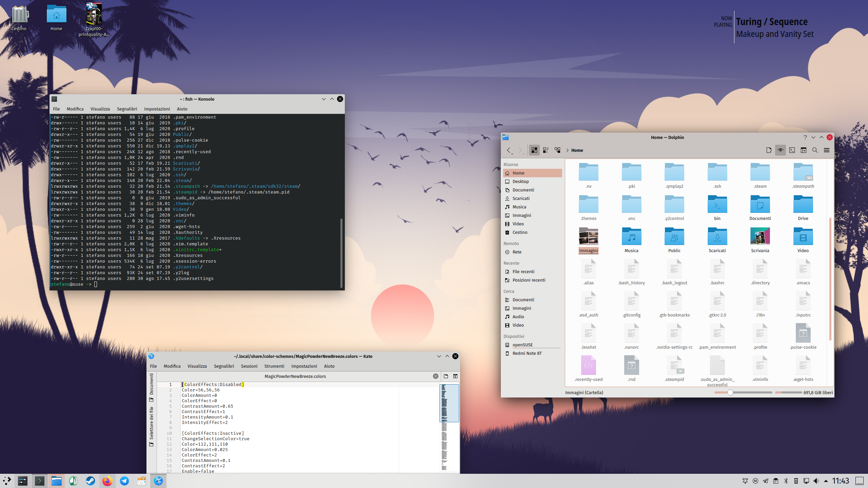The height and width of the screenshot is (488, 868).
Task: Select the Musica folder icon
Action: coord(631,236)
